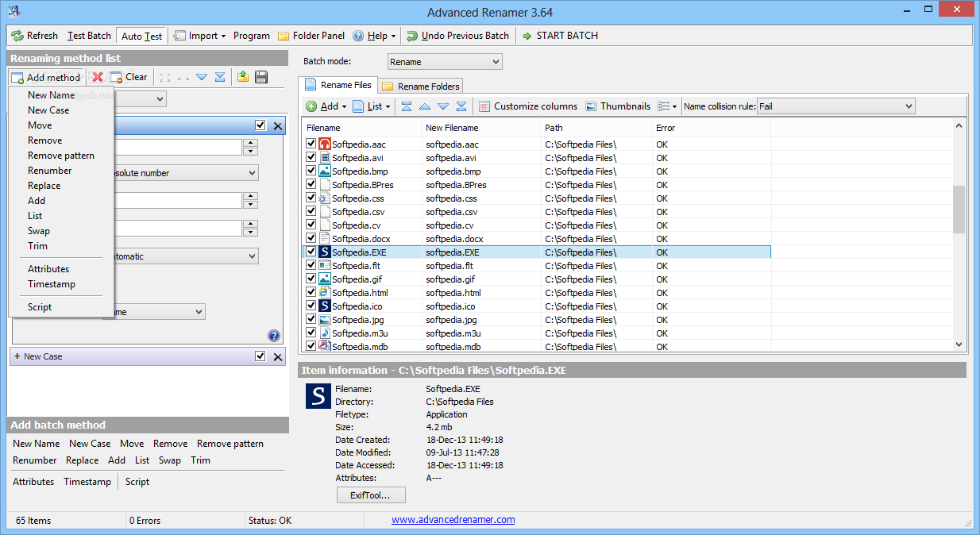Move files to bottom of list
980x535 pixels.
coord(461,106)
